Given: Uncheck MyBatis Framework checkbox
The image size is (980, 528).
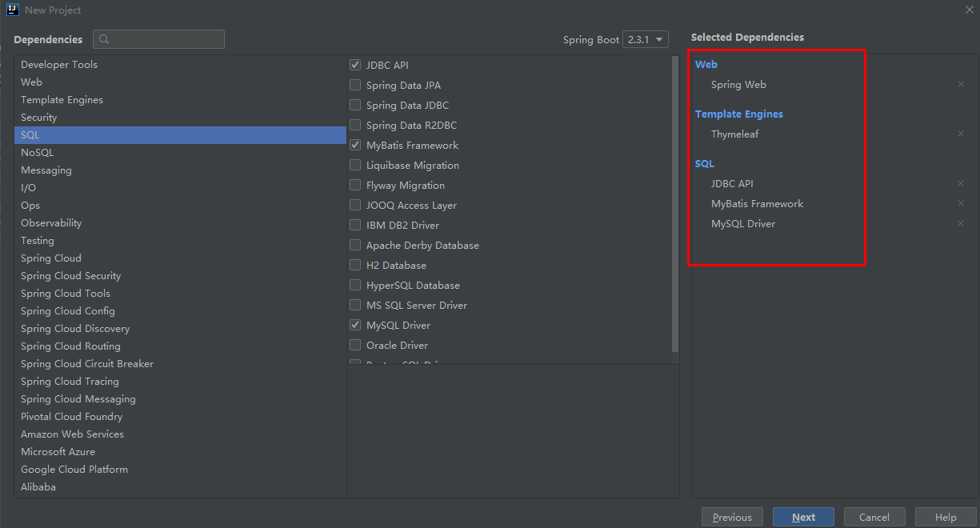Looking at the screenshot, I should [355, 145].
